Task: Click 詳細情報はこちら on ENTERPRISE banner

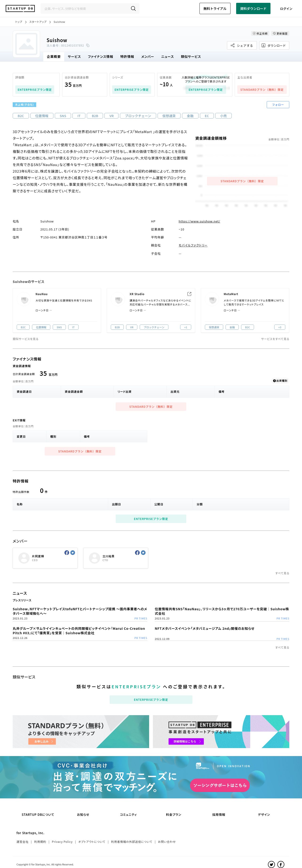Action: pyautogui.click(x=186, y=741)
